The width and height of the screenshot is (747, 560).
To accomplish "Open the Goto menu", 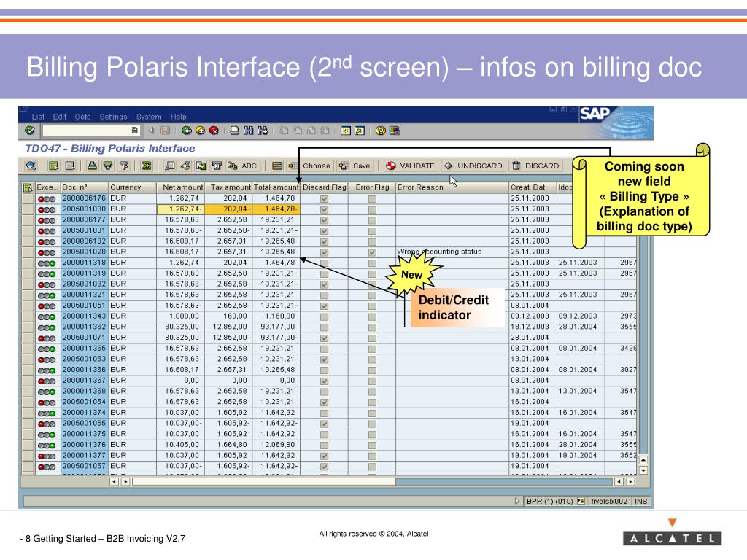I will coord(82,117).
